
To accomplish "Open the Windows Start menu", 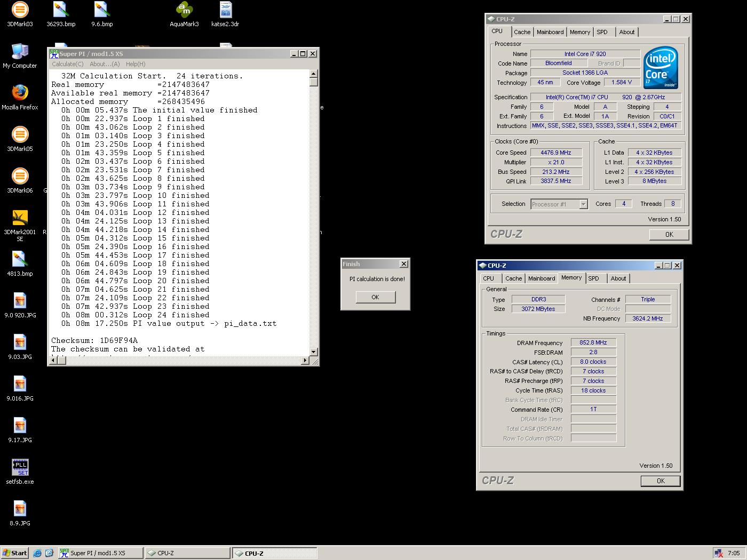I will pyautogui.click(x=14, y=553).
